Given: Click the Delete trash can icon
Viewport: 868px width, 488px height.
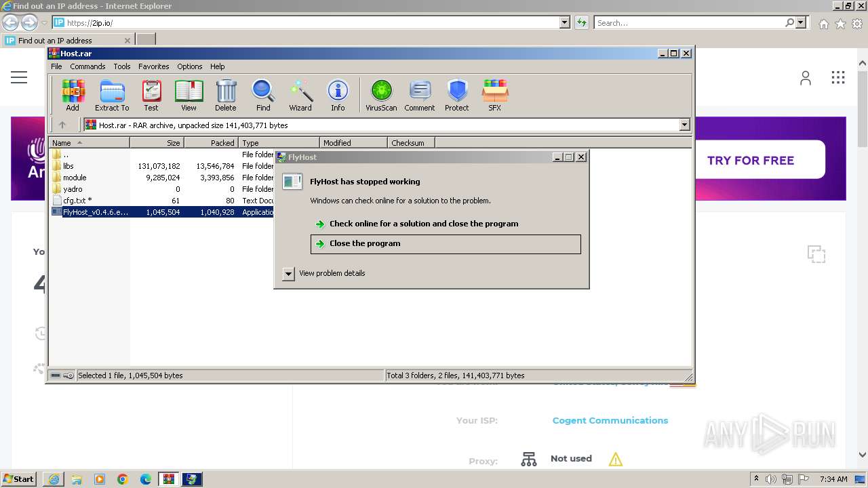Looking at the screenshot, I should coord(226,95).
